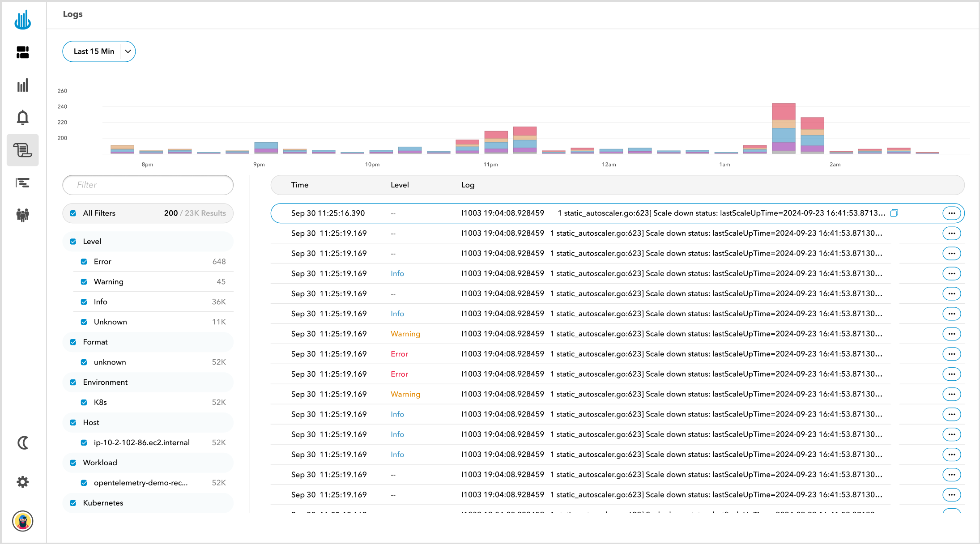Image resolution: width=980 pixels, height=544 pixels.
Task: Open the traces list icon in sidebar
Action: 23,183
